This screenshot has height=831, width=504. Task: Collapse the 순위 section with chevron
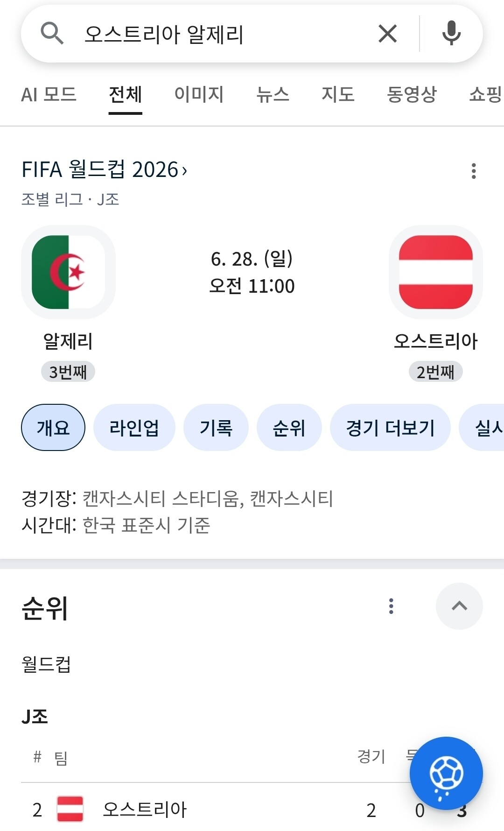pos(459,606)
